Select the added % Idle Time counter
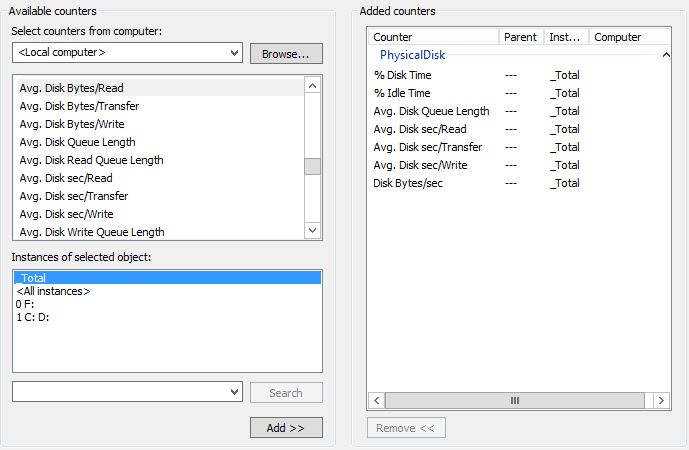 click(519, 93)
